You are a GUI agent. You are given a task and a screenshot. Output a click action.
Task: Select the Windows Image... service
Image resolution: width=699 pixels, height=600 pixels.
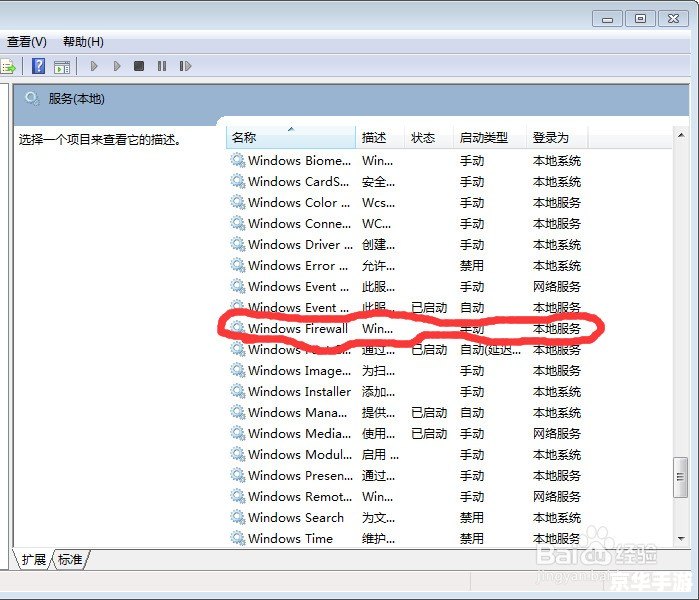[x=406, y=370]
